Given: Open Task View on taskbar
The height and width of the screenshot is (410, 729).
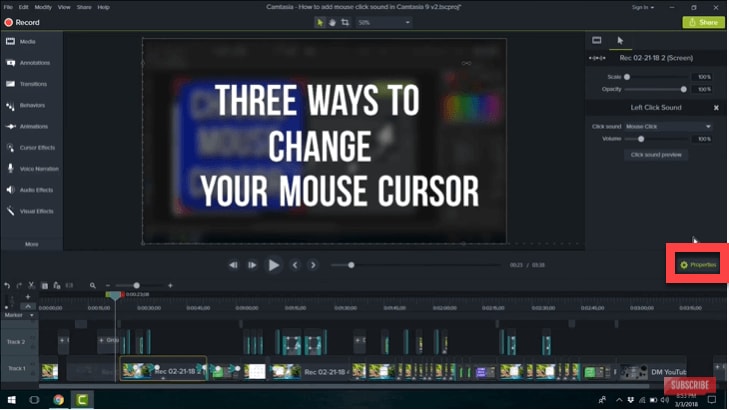Looking at the screenshot, I should coord(34,400).
